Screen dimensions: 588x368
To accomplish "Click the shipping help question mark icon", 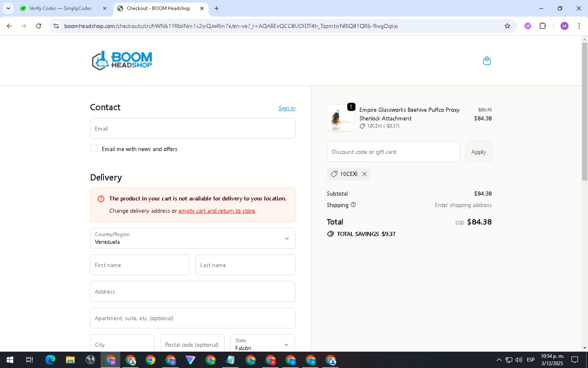I will [353, 205].
